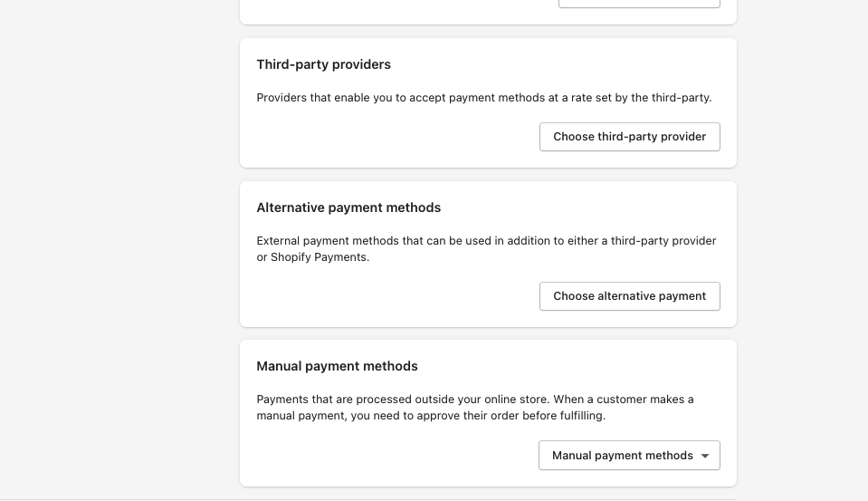868x501 pixels.
Task: Click the Choose third-party provider button
Action: (x=629, y=137)
